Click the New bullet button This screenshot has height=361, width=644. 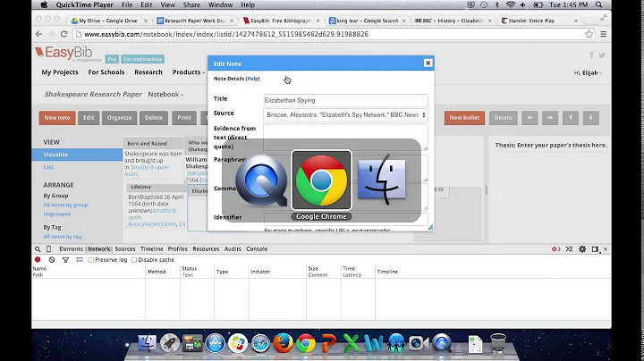[464, 118]
